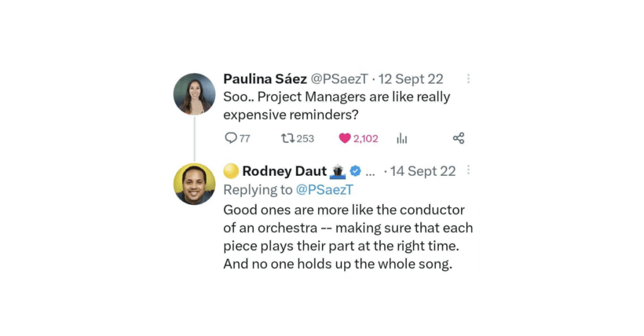
Task: Click the ship emoji after Rodney Daut
Action: point(338,171)
